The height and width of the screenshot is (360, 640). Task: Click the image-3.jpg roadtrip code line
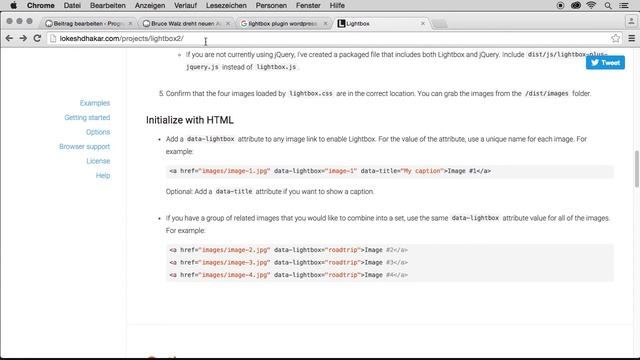tap(289, 262)
